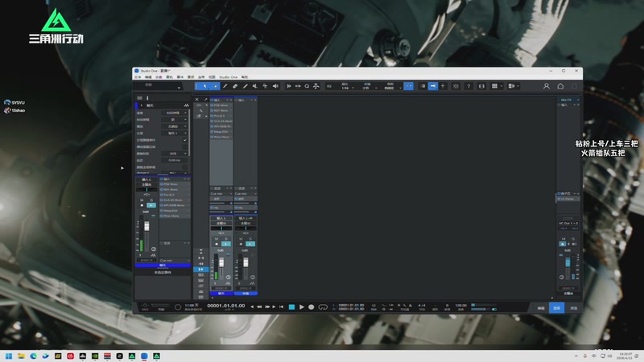Activate the Mute tool icon

[255, 86]
